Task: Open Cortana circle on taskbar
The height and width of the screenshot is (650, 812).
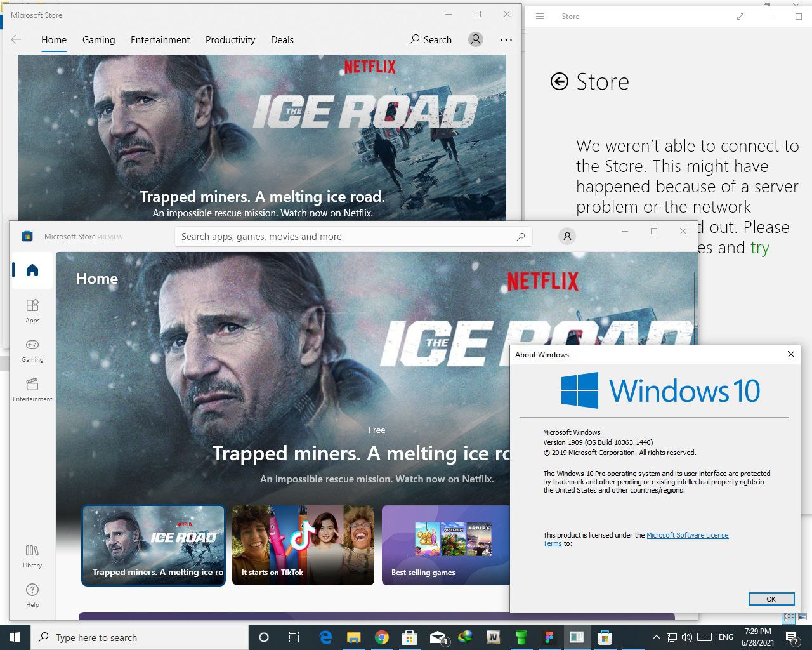Action: [x=264, y=637]
